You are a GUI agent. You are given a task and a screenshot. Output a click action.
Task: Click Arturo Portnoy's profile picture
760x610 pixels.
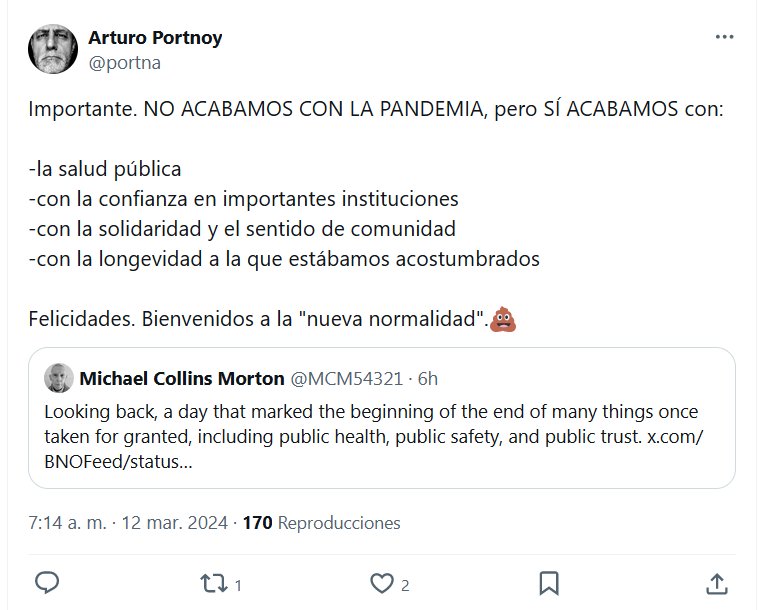point(53,49)
